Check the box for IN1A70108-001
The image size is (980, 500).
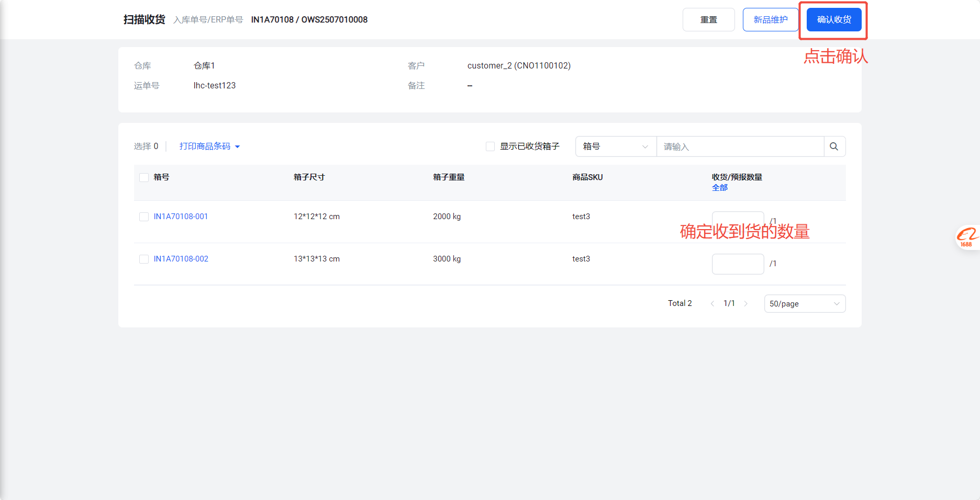tap(144, 217)
